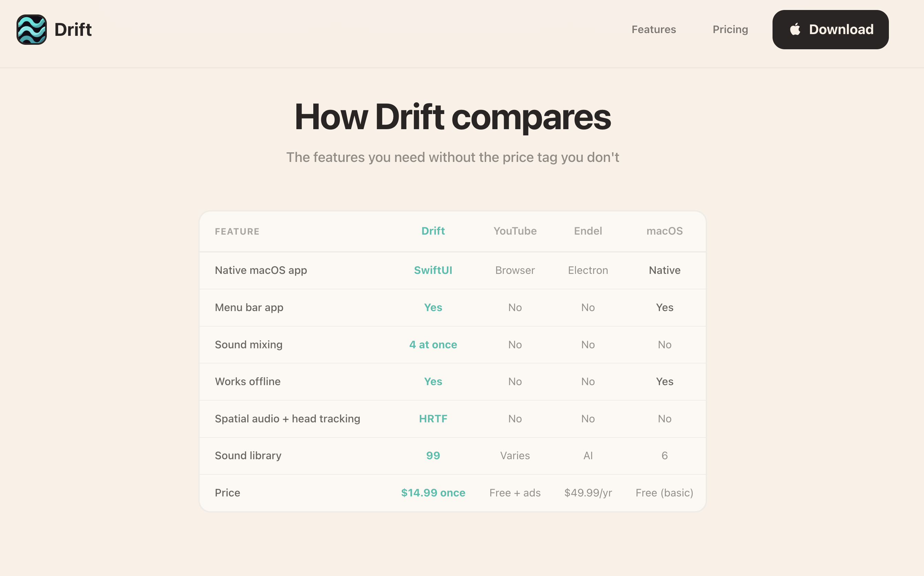Click the '$14.99 once' price cell
This screenshot has height=576, width=924.
coord(433,493)
